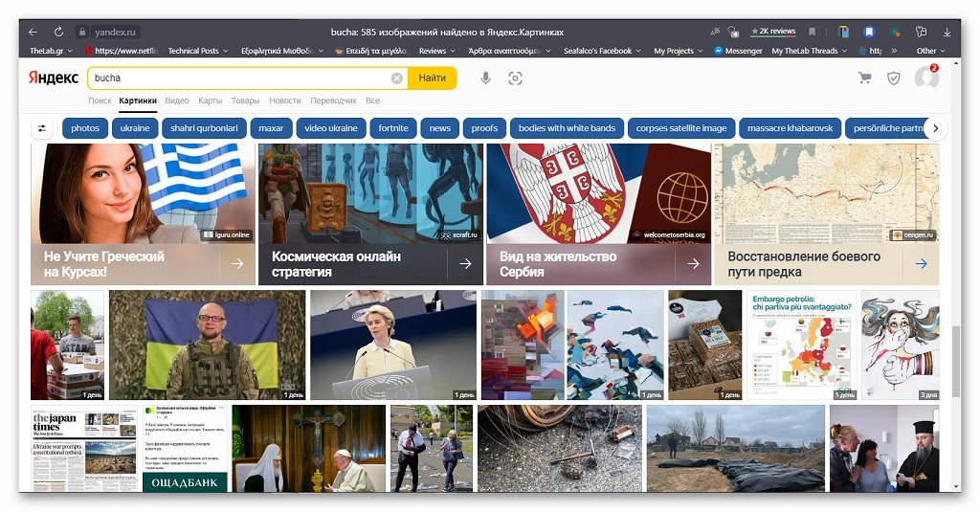Select the corpses satellite image chip

click(x=681, y=128)
